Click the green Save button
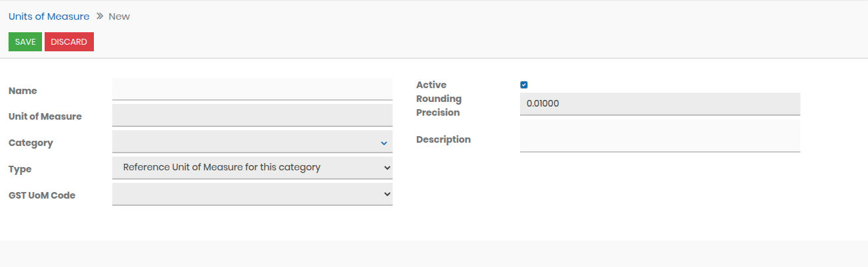The width and height of the screenshot is (868, 267). (x=25, y=42)
